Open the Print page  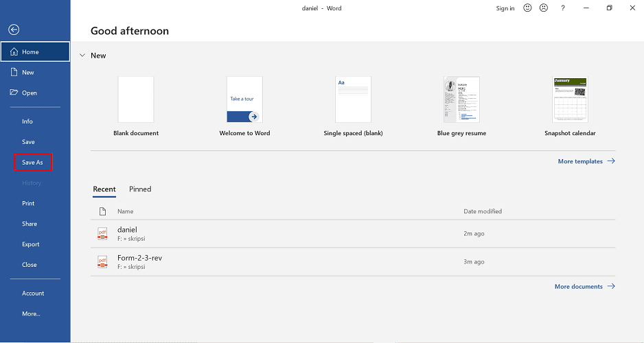28,204
